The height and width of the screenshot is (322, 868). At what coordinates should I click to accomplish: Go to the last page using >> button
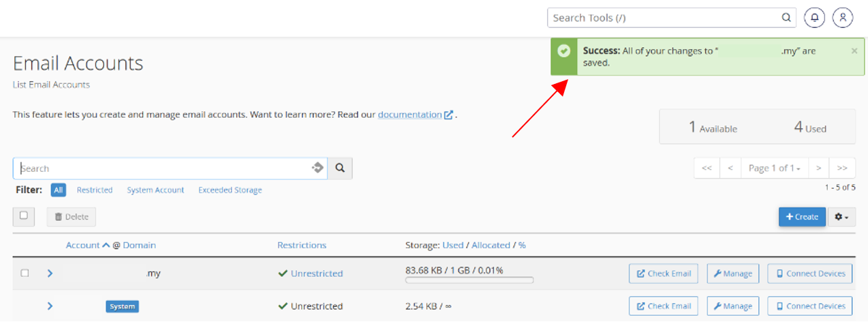(842, 168)
